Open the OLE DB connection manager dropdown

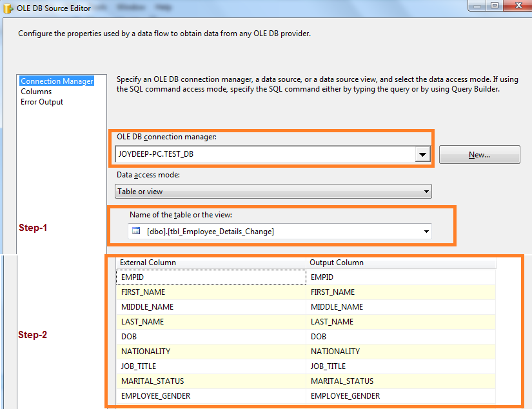[x=422, y=154]
